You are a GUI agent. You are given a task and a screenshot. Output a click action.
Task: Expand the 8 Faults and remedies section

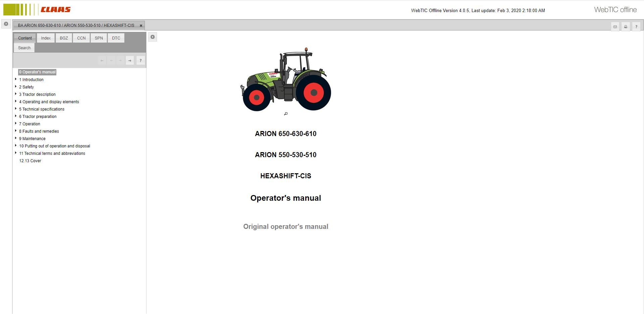pyautogui.click(x=15, y=131)
